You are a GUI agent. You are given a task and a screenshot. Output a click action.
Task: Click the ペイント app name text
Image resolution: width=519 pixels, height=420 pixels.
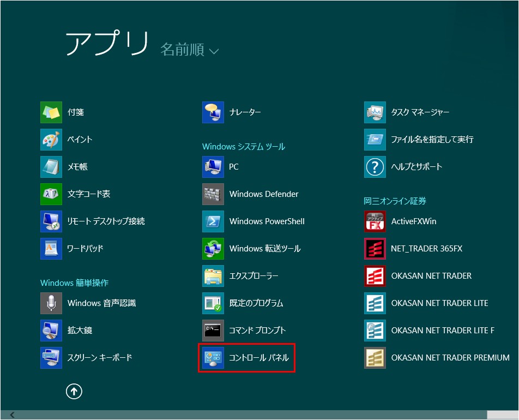(x=80, y=140)
